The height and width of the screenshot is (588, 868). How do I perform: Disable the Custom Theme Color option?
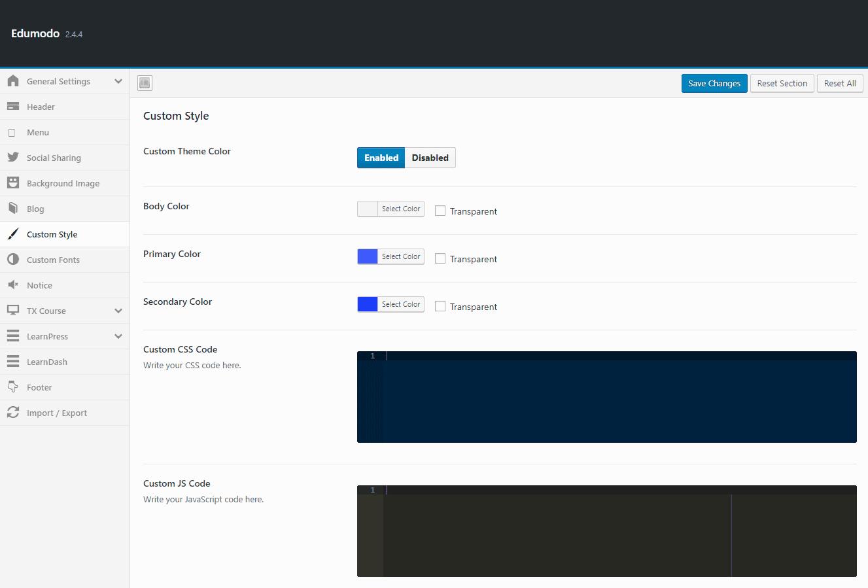(x=430, y=158)
